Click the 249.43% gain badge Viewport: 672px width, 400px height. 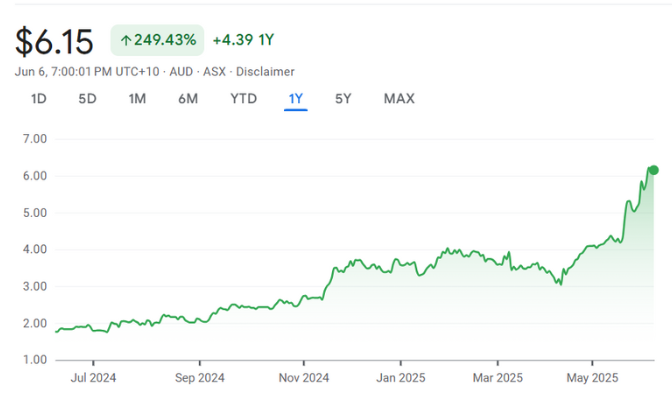point(157,40)
